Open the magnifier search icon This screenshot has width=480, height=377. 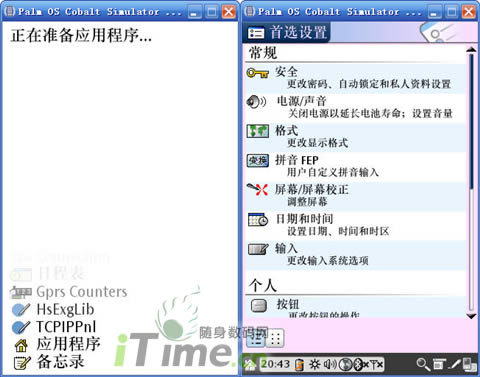pyautogui.click(x=423, y=364)
